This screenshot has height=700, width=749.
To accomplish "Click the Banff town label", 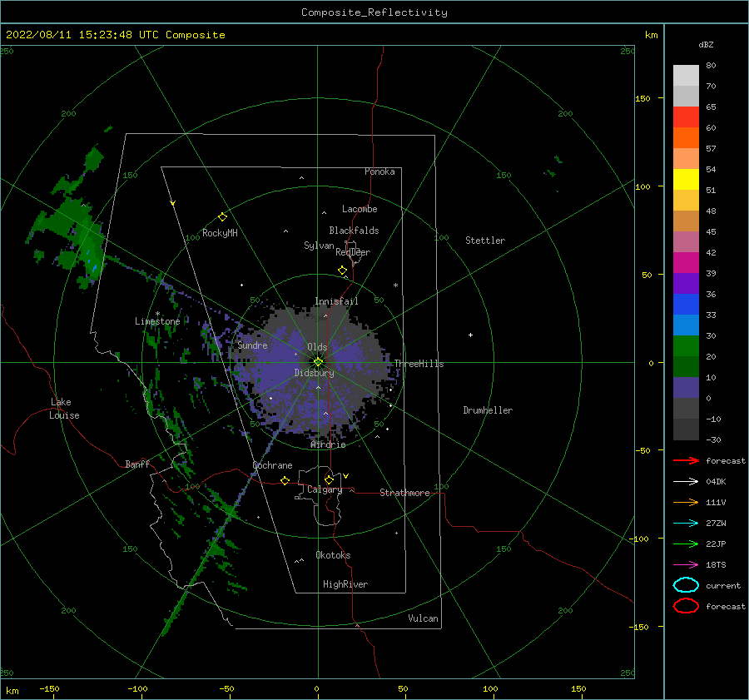I will point(137,464).
